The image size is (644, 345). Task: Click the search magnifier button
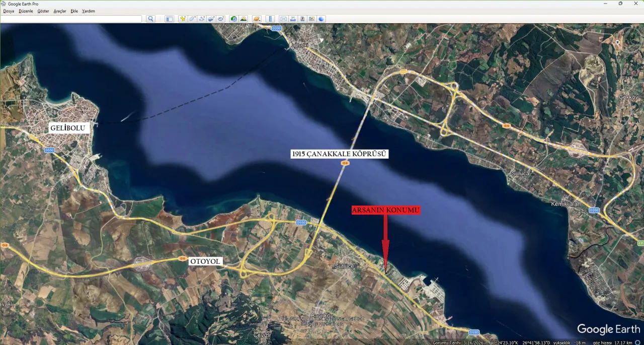150,19
